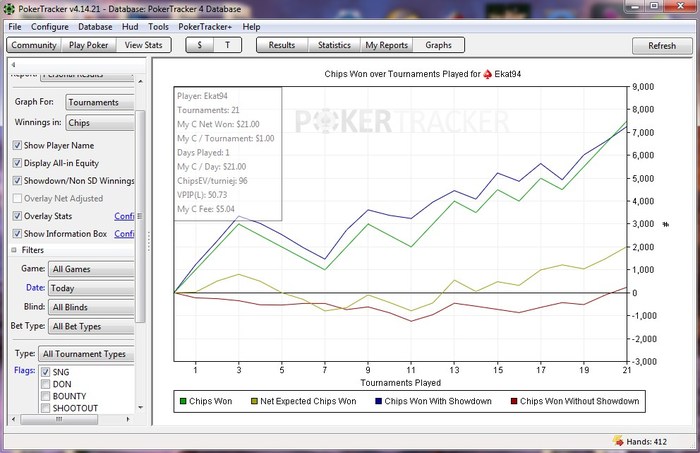Open the File menu

(15, 27)
